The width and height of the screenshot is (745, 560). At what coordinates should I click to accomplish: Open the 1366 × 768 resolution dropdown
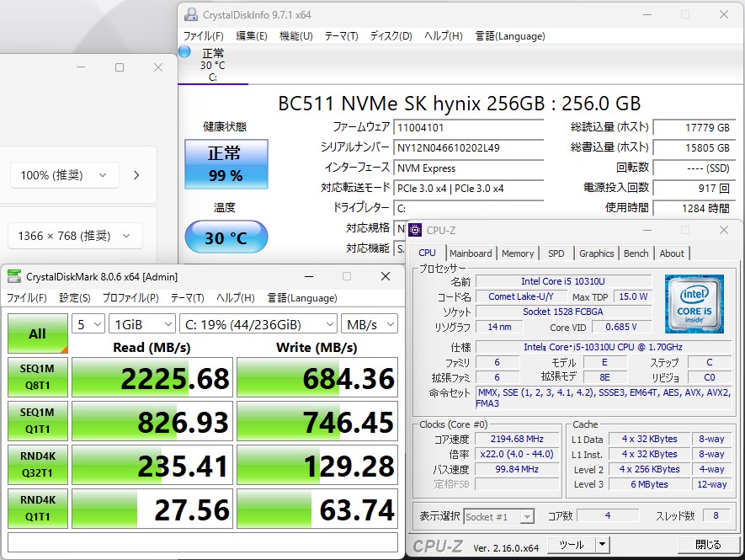(75, 236)
